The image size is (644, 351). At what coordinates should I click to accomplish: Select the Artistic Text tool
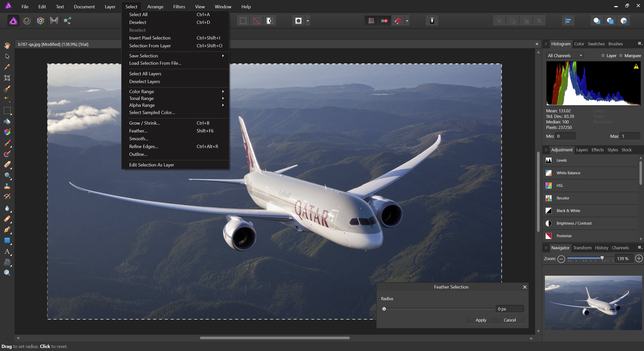pos(7,251)
